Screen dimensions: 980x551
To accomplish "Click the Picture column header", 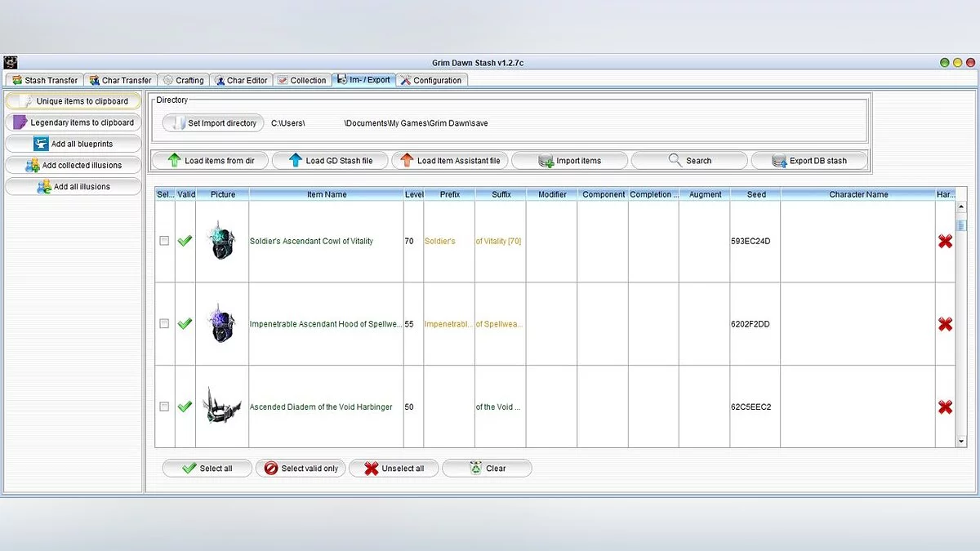I will tap(222, 194).
